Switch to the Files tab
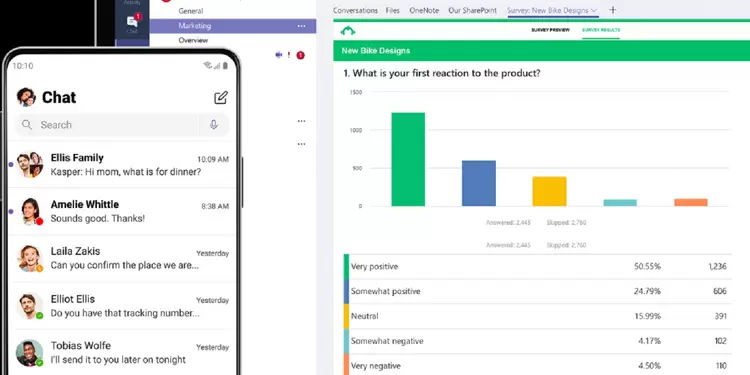750x375 pixels. (393, 11)
